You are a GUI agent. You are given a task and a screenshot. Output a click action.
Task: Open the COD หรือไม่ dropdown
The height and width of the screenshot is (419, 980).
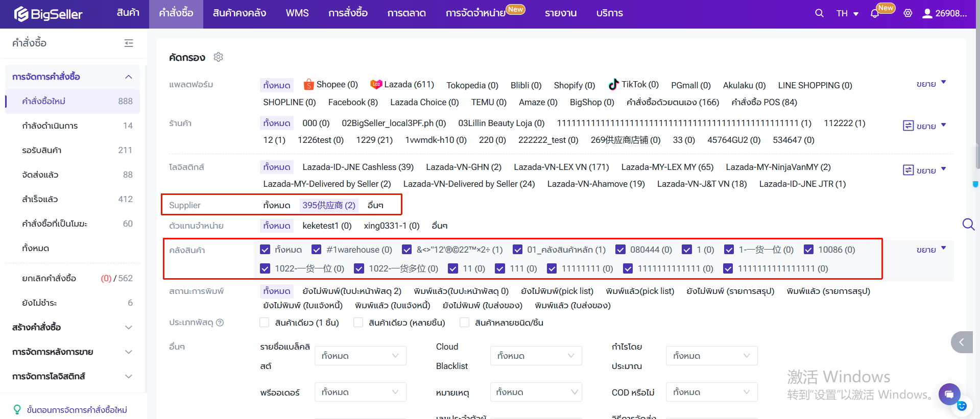[711, 392]
